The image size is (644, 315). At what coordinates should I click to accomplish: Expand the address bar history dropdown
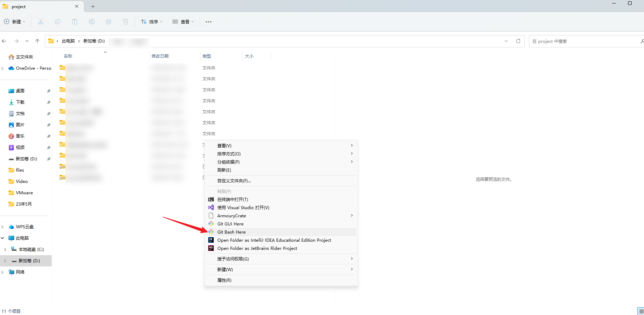[x=506, y=41]
